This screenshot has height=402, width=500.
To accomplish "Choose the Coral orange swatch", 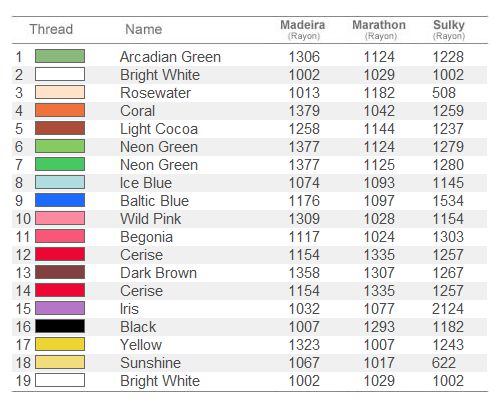I will [x=60, y=110].
